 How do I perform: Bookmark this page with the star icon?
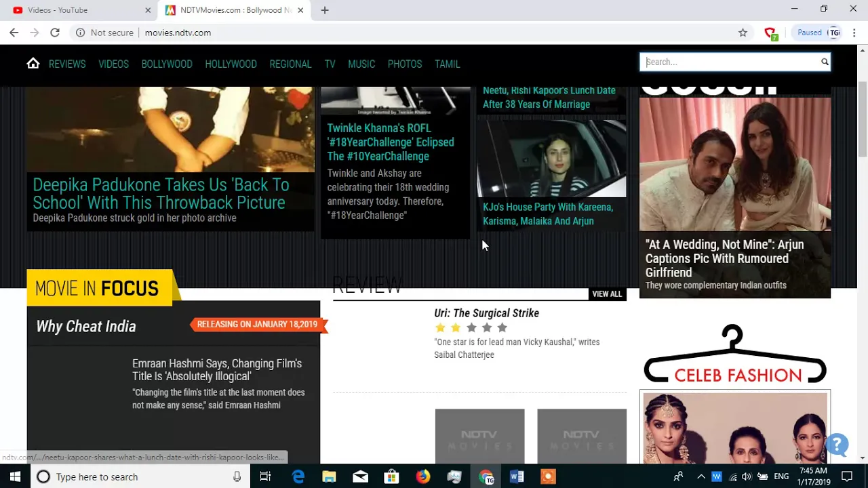point(743,33)
